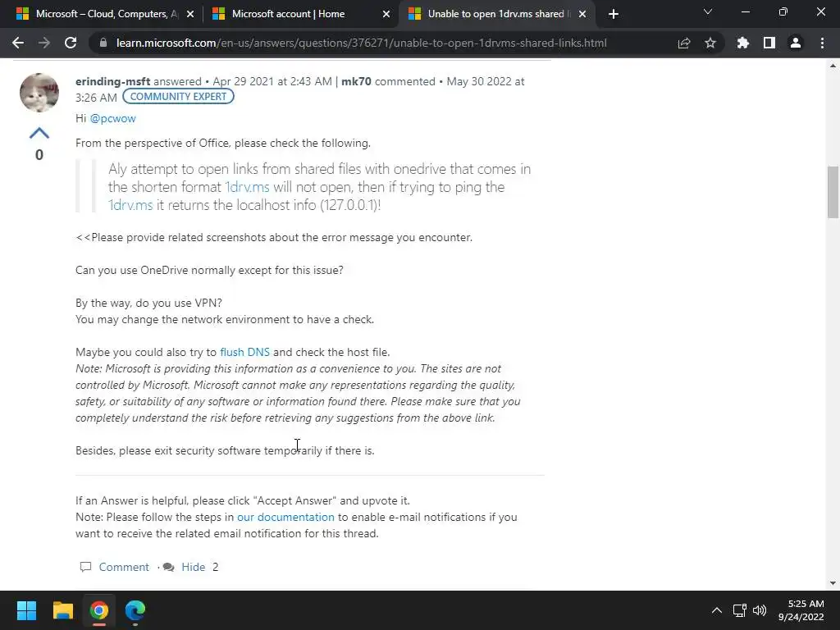Click 'From the perspective of Office' line

tap(223, 143)
